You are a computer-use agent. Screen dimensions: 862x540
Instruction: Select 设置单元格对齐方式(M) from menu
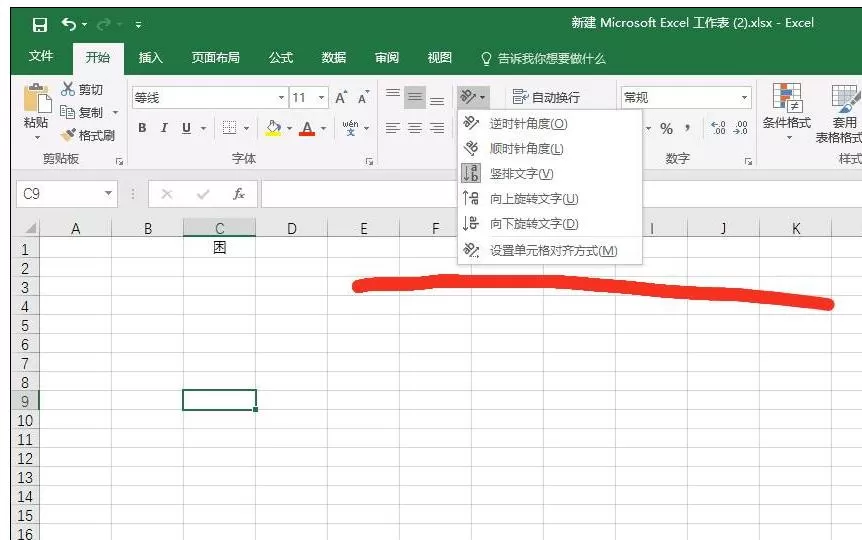550,251
